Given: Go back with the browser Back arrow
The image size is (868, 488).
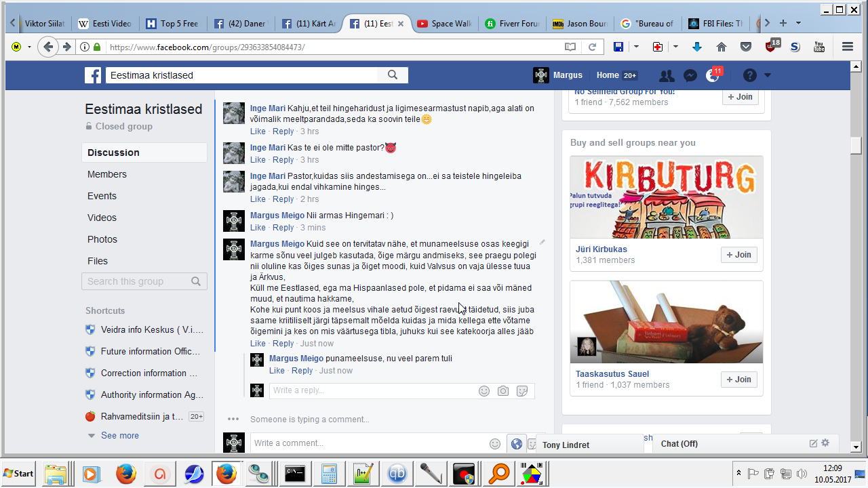Looking at the screenshot, I should coord(47,47).
